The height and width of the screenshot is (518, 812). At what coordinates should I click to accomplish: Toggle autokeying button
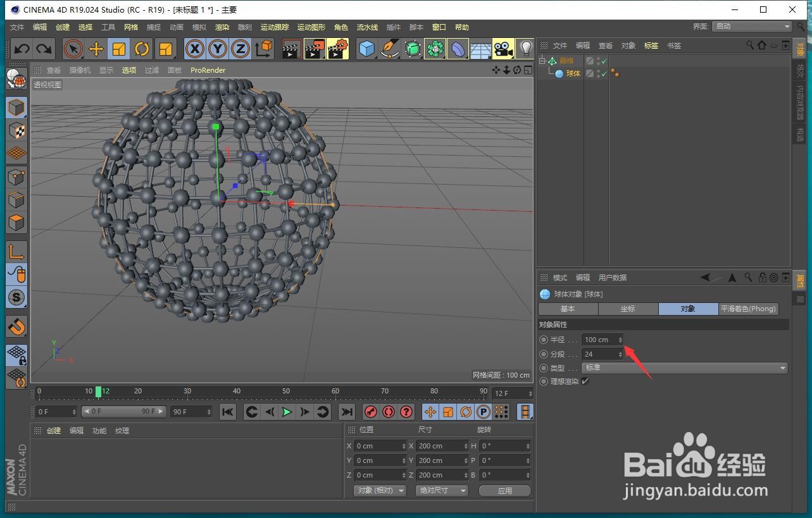coord(389,412)
